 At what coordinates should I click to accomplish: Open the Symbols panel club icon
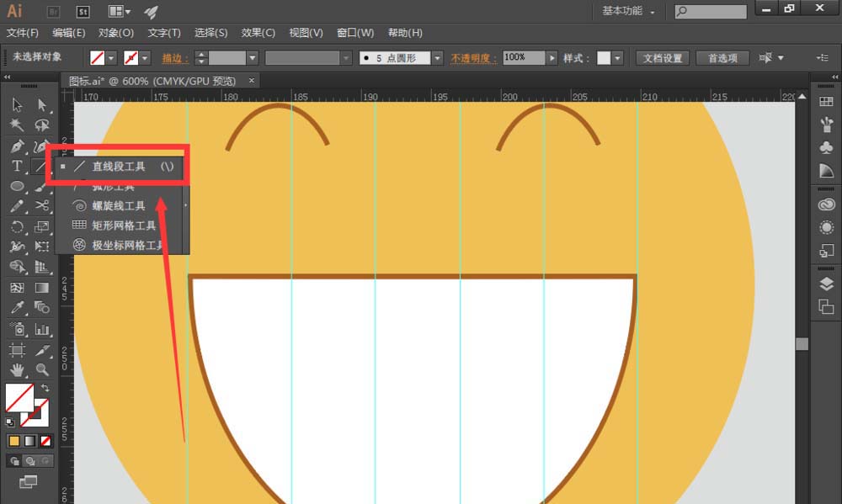pos(826,147)
